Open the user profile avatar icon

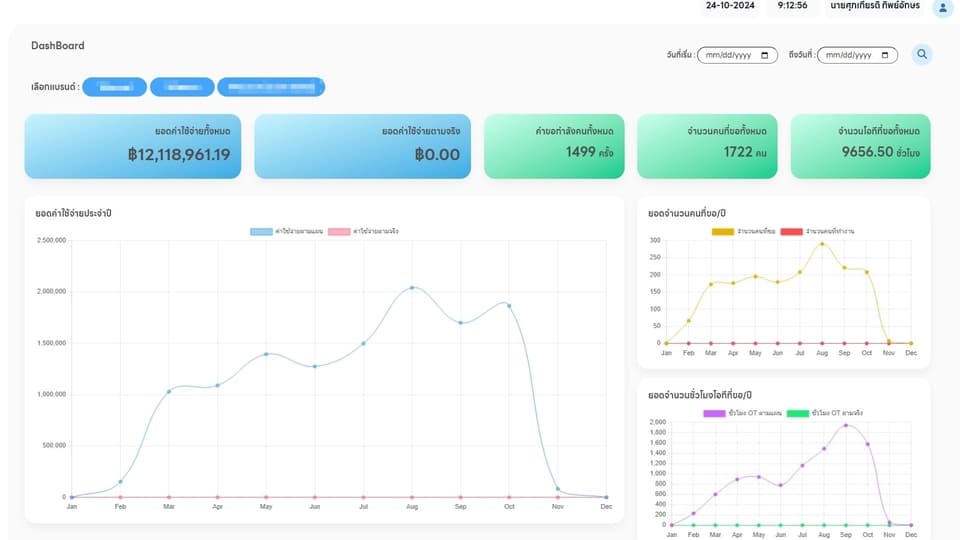(942, 7)
